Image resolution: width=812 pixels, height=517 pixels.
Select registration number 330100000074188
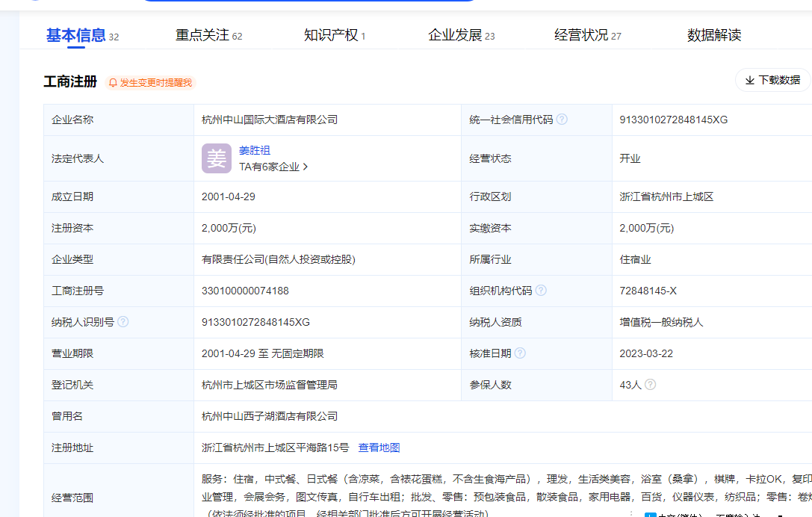[x=245, y=291]
